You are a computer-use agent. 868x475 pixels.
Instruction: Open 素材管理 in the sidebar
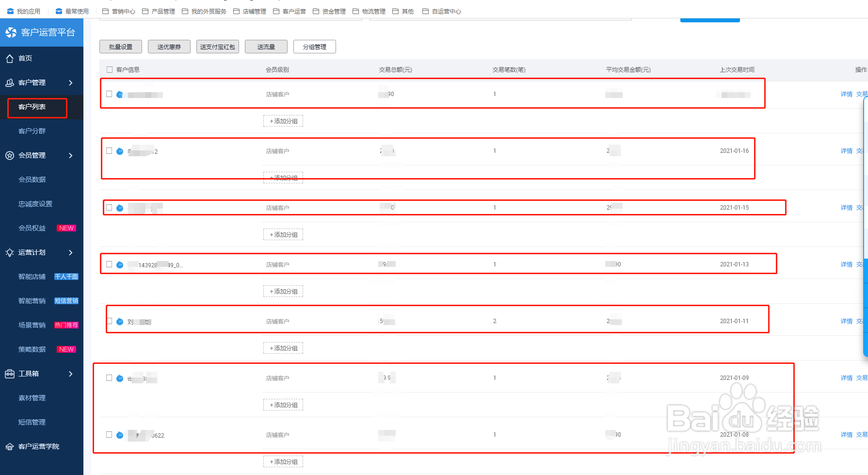click(32, 398)
